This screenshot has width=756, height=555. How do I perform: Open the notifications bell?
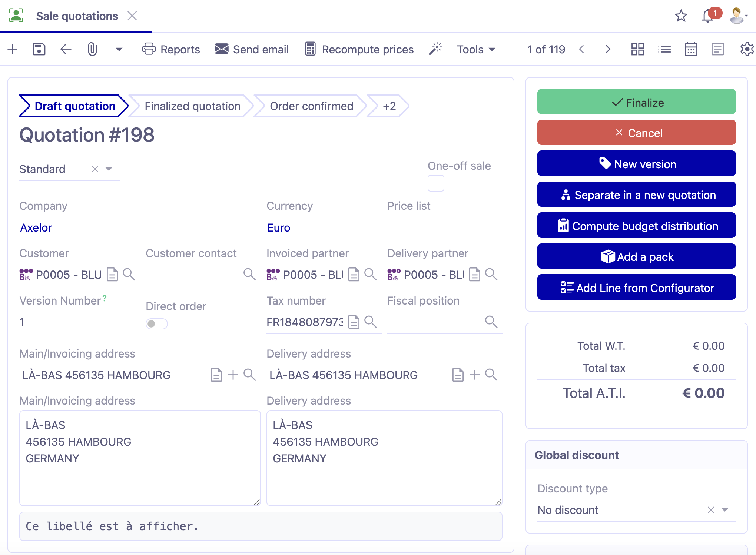[708, 16]
